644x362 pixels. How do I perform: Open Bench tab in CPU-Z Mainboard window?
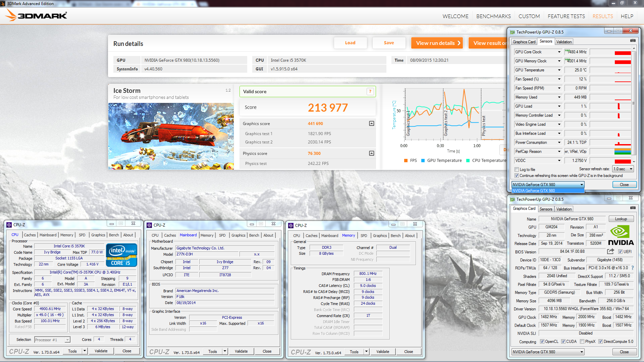pos(254,235)
